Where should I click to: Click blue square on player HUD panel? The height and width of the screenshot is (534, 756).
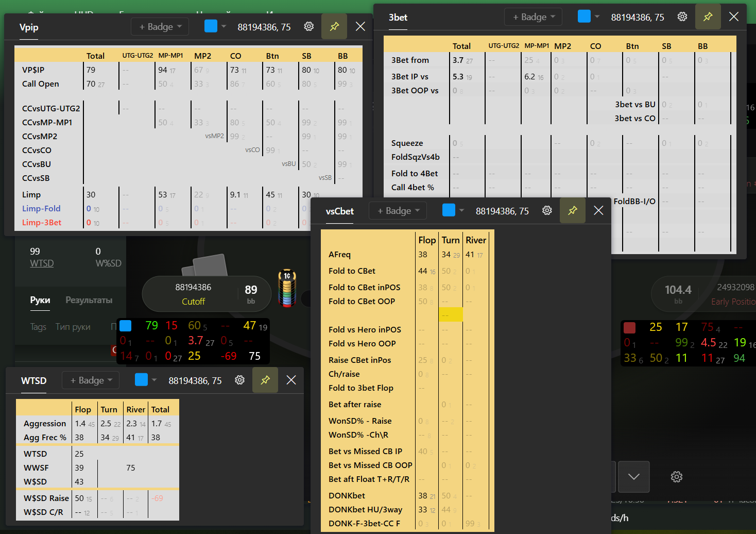click(125, 325)
